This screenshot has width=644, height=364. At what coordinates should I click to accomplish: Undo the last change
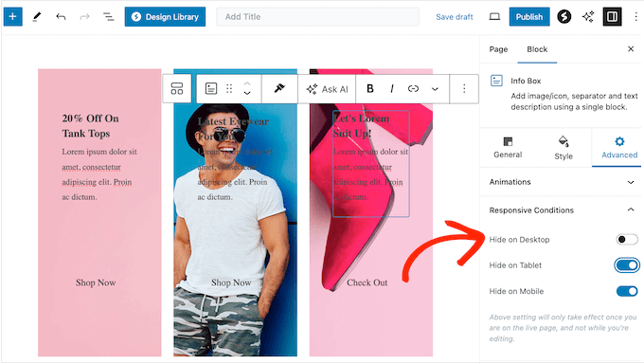click(61, 17)
